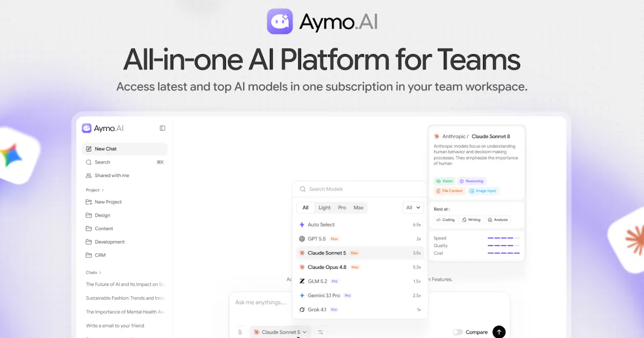The height and width of the screenshot is (338, 644).
Task: Click the GPT 5.5 OpenAI icon
Action: tap(302, 239)
